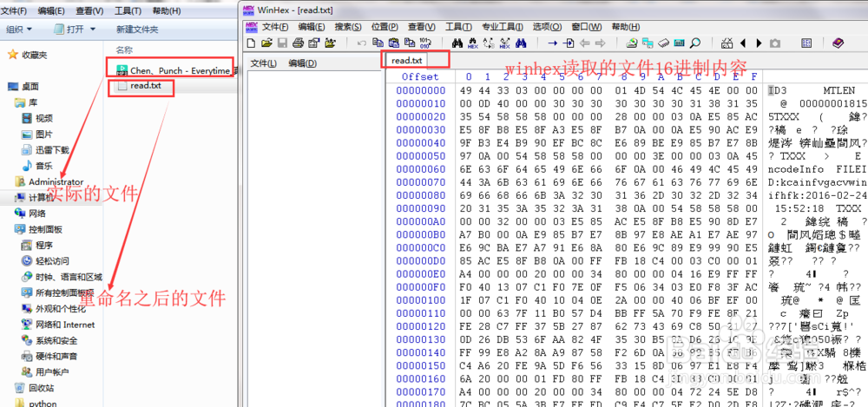This screenshot has height=407, width=868.
Task: Select 视频 library in navigation tree
Action: (37, 118)
